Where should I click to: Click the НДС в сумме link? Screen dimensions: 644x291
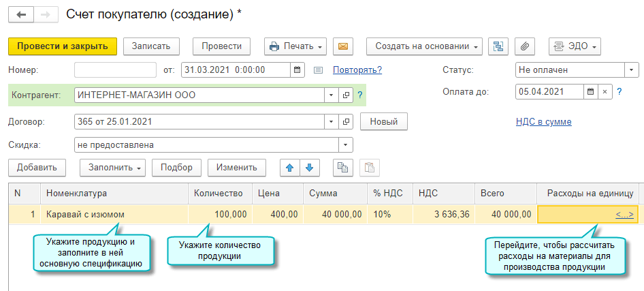[x=544, y=122]
